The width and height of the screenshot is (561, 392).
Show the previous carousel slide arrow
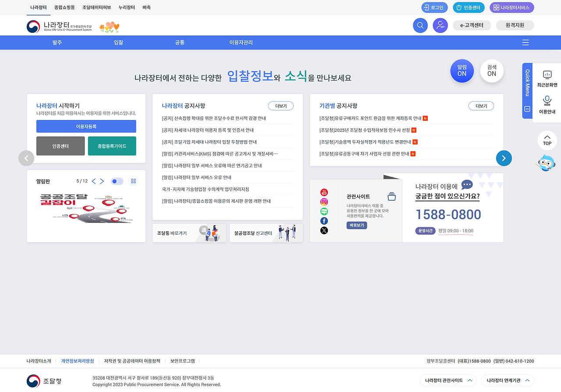[x=26, y=158]
